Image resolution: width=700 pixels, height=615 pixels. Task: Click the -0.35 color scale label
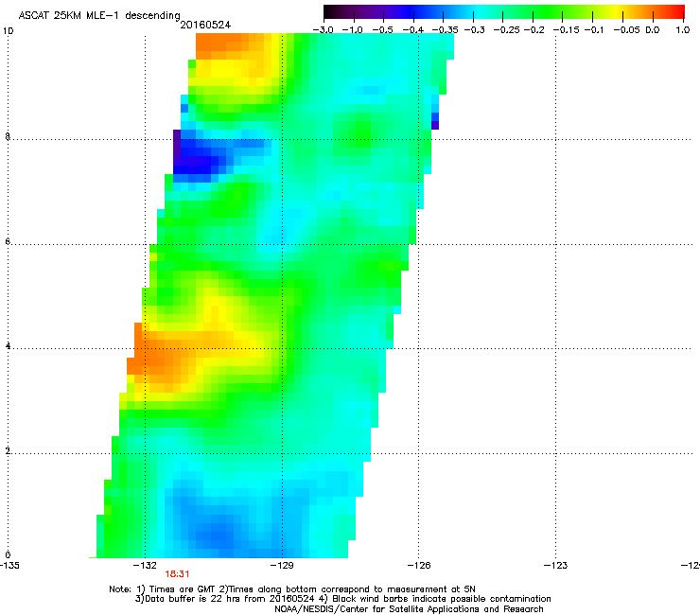[x=446, y=30]
